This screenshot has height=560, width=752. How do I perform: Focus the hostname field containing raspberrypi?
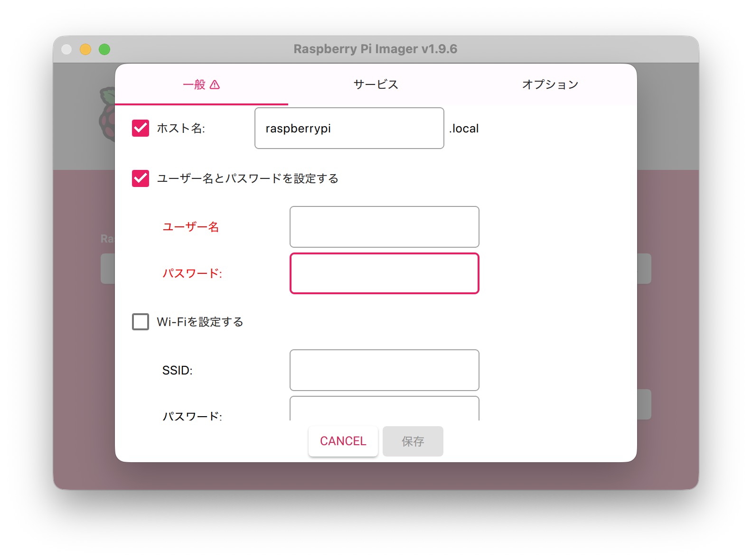tap(349, 128)
